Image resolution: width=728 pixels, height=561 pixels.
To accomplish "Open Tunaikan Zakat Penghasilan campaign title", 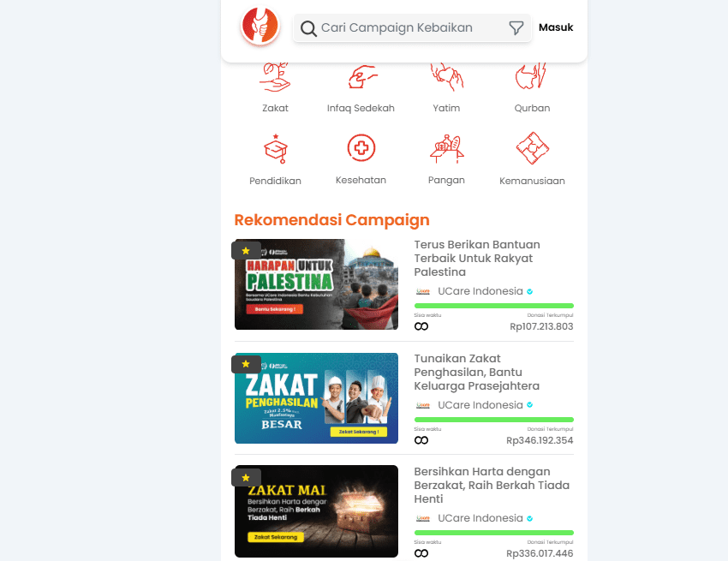I will 476,372.
